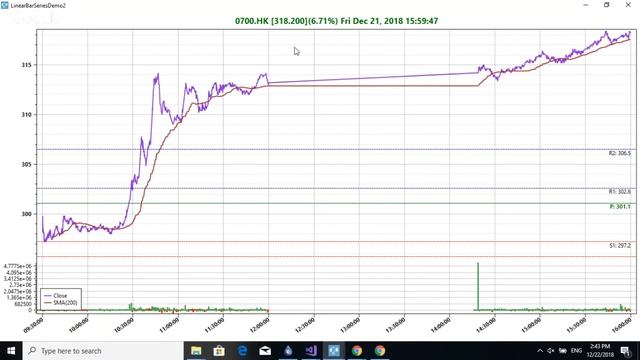Viewport: 640px width, 360px height.
Task: Click the battery status tray icon
Action: [x=562, y=351]
